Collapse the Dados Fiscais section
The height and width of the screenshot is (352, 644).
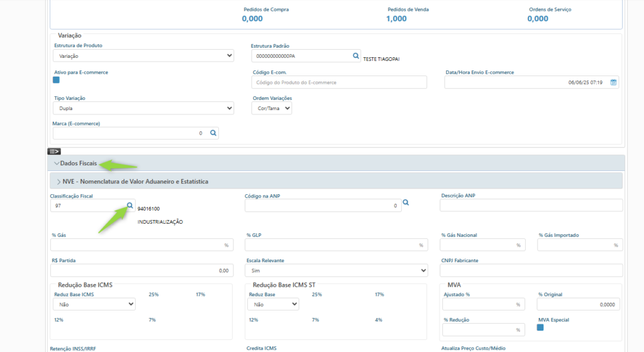tap(79, 163)
